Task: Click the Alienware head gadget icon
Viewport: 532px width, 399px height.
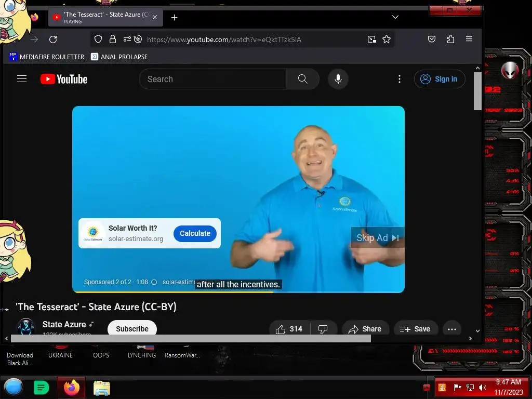Action: click(510, 70)
